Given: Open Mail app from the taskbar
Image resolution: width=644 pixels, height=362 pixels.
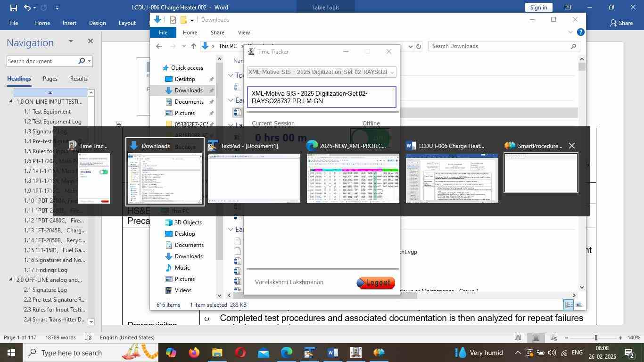Looking at the screenshot, I should [x=263, y=353].
